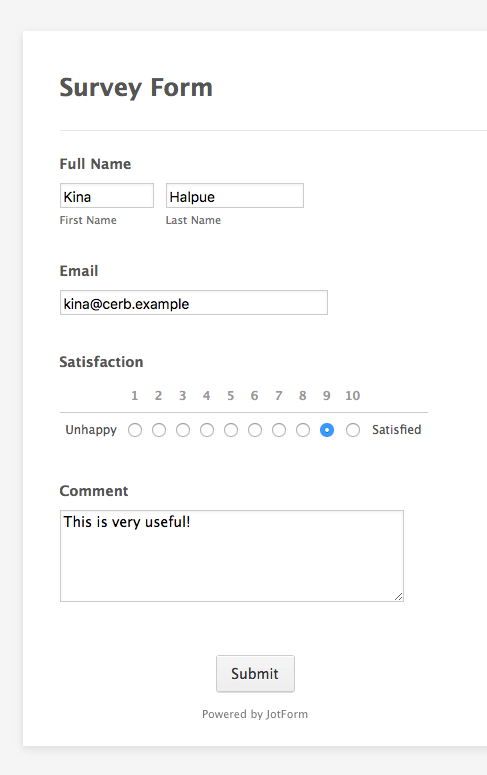Choose satisfaction rating 10
Image resolution: width=487 pixels, height=775 pixels.
tap(353, 430)
